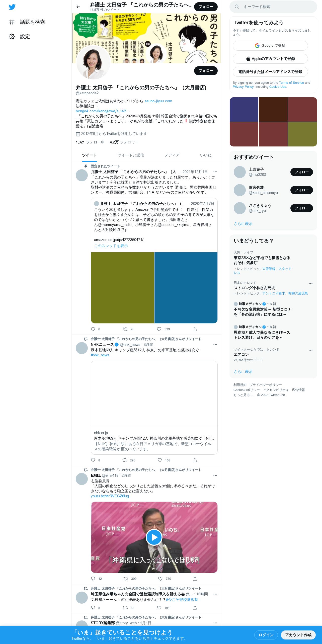Like the 登校選択制 tweet with 161 likes
Screen dimensions: 322x644
[x=159, y=608]
